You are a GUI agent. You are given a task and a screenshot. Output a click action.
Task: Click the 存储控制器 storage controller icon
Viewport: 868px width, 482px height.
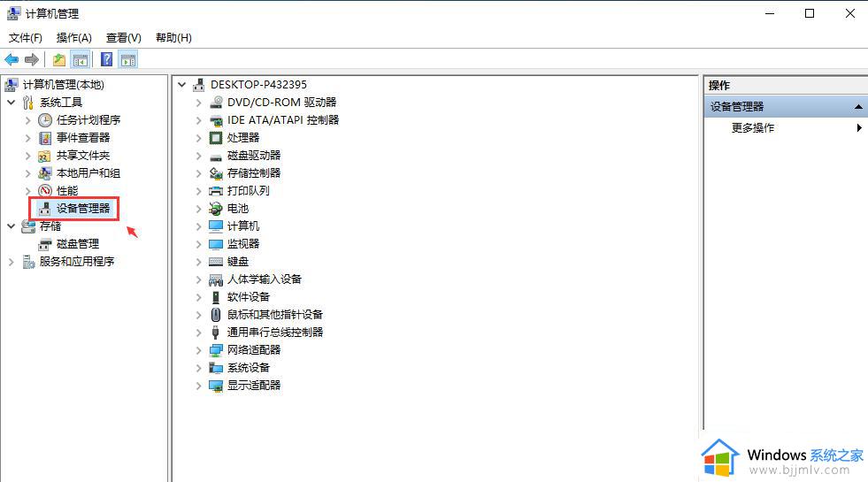point(216,173)
